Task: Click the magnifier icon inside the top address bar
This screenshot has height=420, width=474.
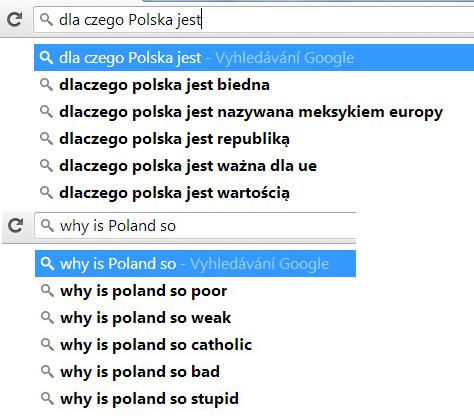Action: (46, 20)
